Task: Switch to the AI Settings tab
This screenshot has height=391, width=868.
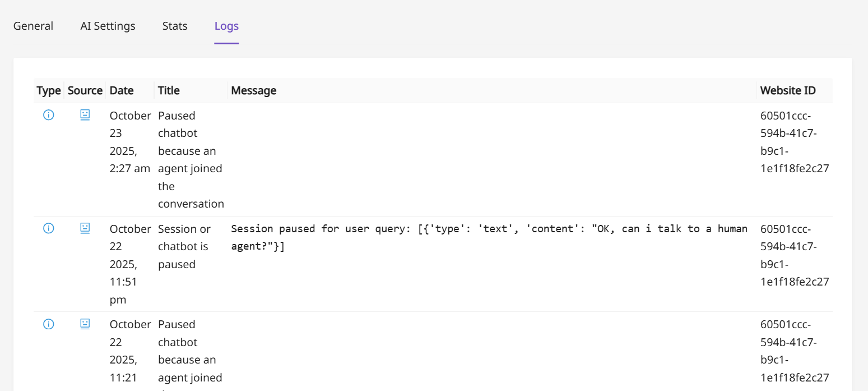Action: (x=108, y=26)
